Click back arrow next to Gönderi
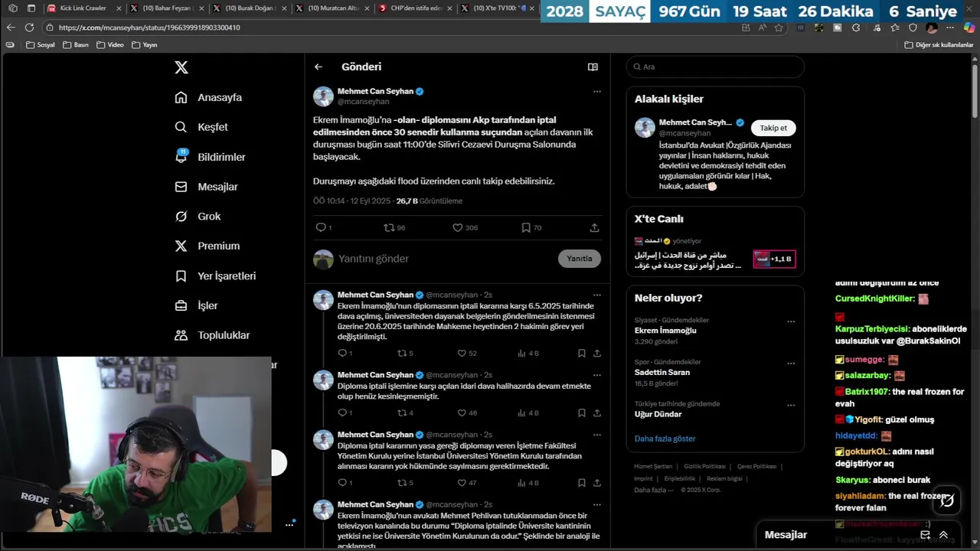Image resolution: width=980 pixels, height=551 pixels. pos(318,67)
